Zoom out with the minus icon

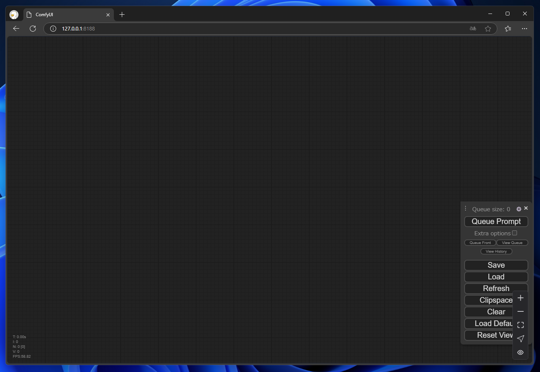[x=520, y=311]
